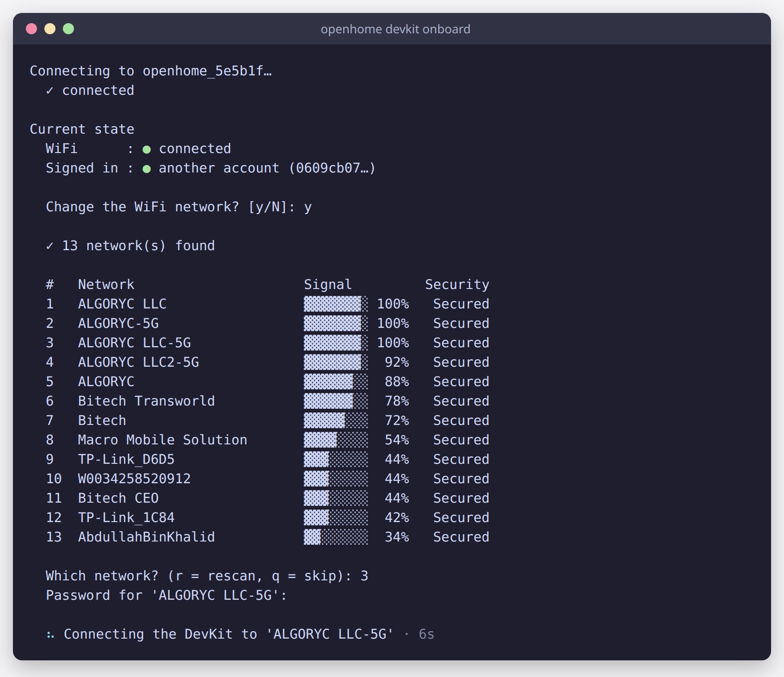Click the 78% signal value

(x=397, y=401)
